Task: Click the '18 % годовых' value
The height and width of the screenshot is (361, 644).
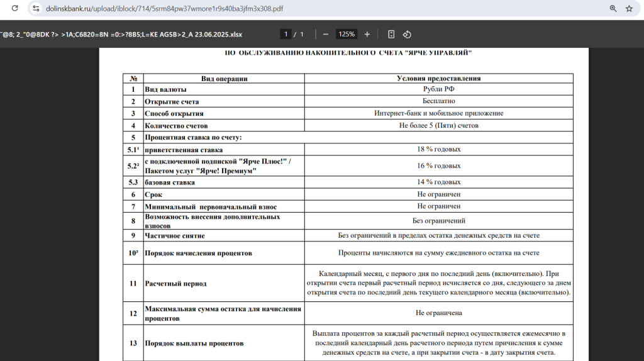Action: [438, 149]
